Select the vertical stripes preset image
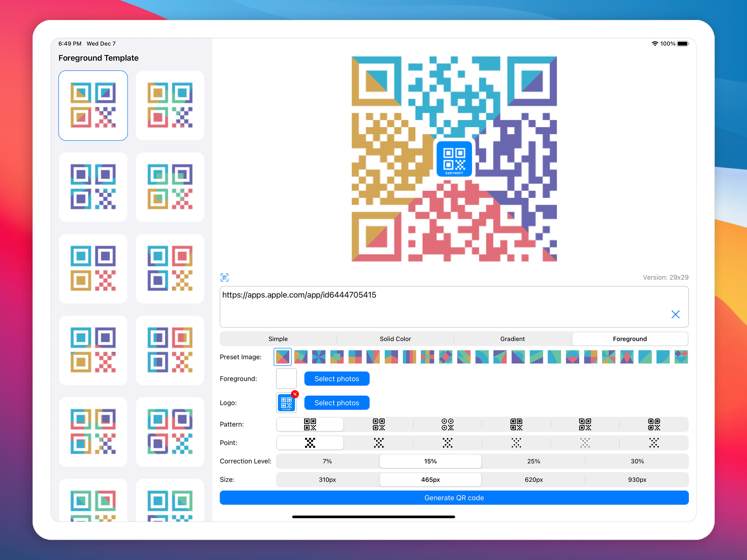The height and width of the screenshot is (560, 747). (410, 357)
